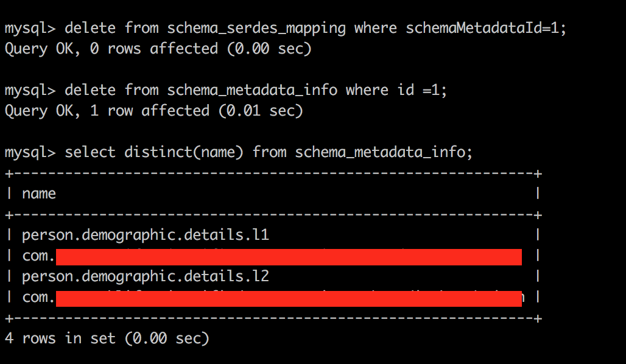This screenshot has height=364, width=626.
Task: Click the mysql> prompt before the select query
Action: [30, 152]
